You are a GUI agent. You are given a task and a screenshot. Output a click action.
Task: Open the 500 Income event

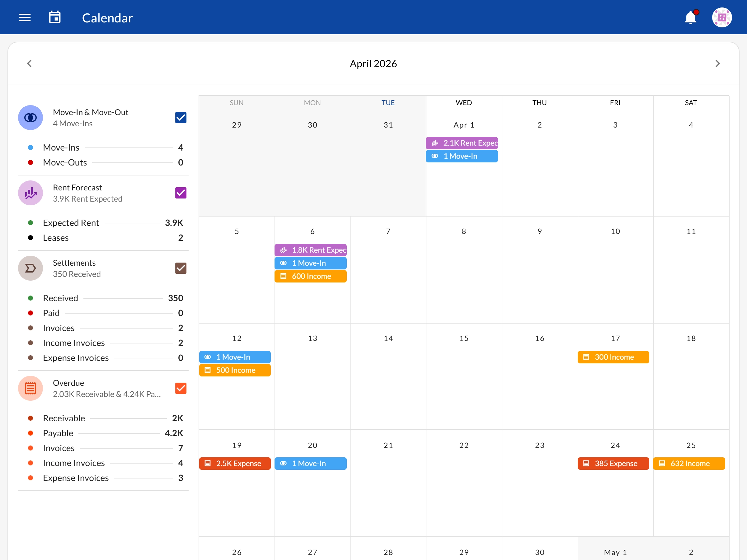235,370
